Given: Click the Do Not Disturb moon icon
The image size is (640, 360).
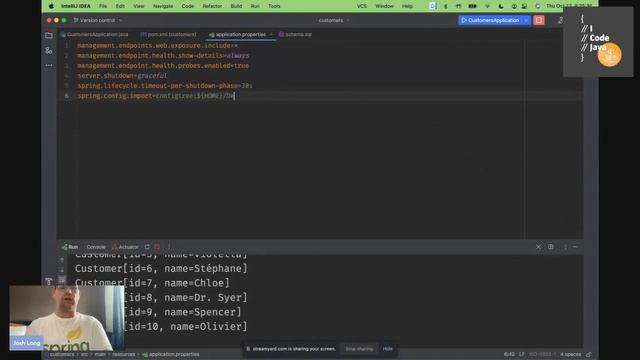Looking at the screenshot, I should coord(501,6).
